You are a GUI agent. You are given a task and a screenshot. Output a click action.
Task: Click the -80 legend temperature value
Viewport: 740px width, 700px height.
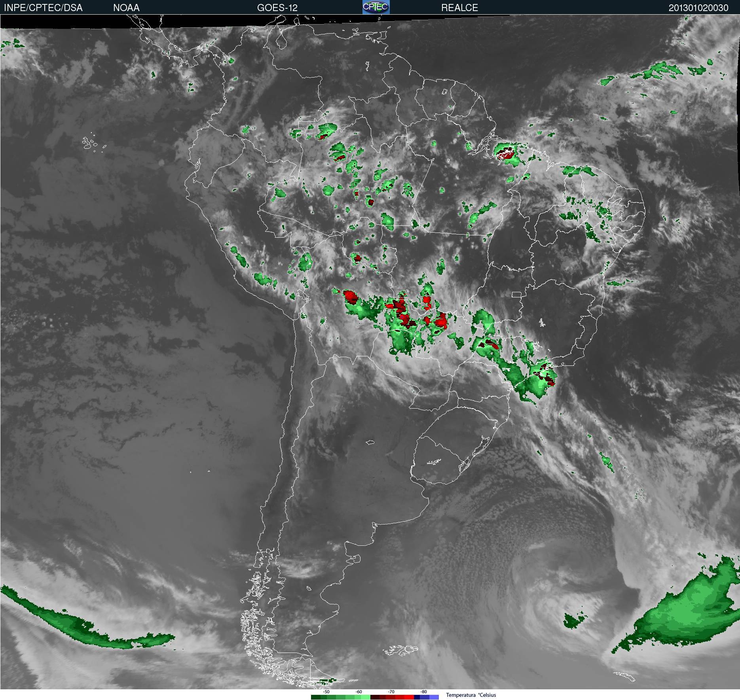(424, 692)
